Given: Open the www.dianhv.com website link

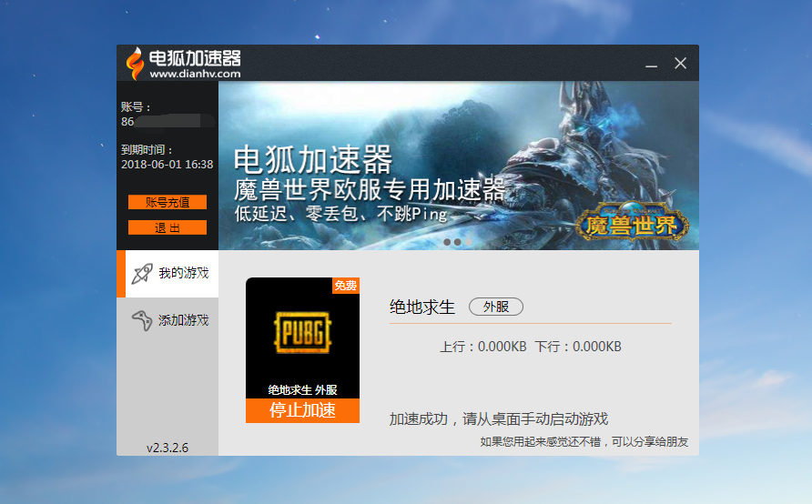Looking at the screenshot, I should [195, 74].
